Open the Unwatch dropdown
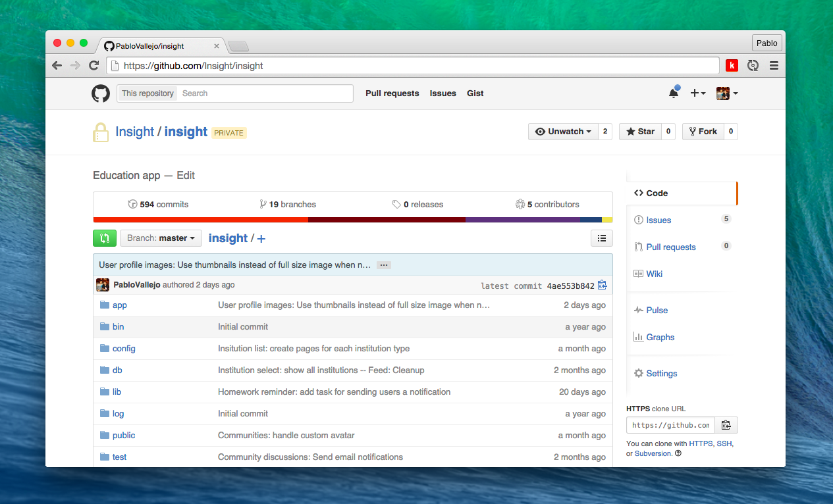 tap(563, 132)
